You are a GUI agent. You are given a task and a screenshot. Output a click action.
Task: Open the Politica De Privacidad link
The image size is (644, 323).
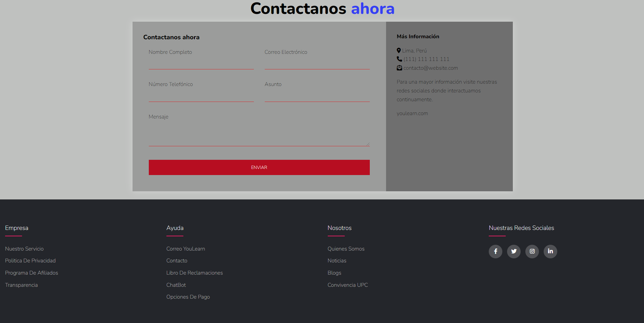[30, 261]
